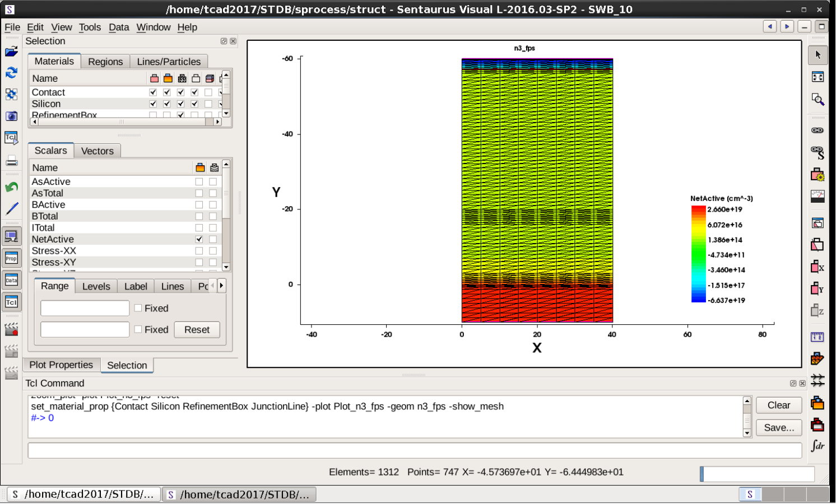The width and height of the screenshot is (836, 504).
Task: Start movie recording with red-dot clapperboard icon
Action: tap(11, 329)
